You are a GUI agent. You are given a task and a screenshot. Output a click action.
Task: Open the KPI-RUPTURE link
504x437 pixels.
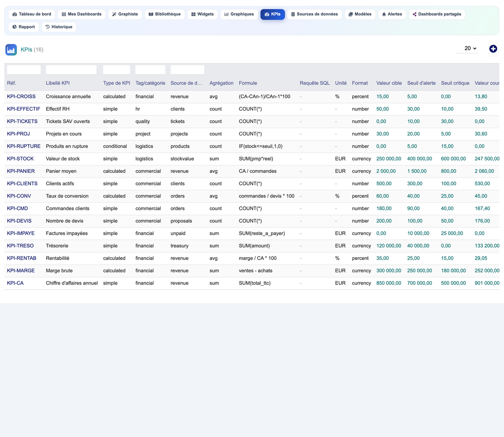click(24, 146)
